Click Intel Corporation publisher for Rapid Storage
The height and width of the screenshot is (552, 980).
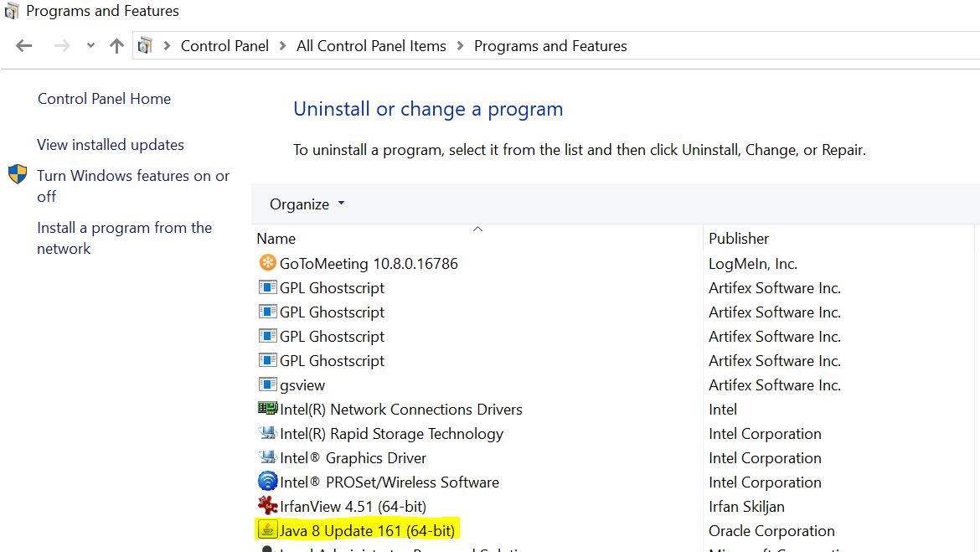(x=765, y=434)
